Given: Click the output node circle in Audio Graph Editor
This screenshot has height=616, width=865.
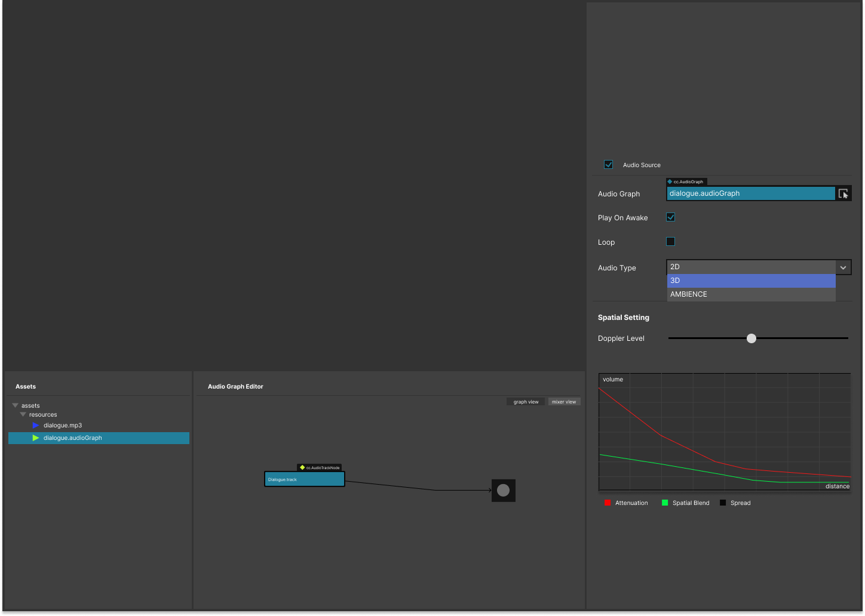Looking at the screenshot, I should point(503,490).
